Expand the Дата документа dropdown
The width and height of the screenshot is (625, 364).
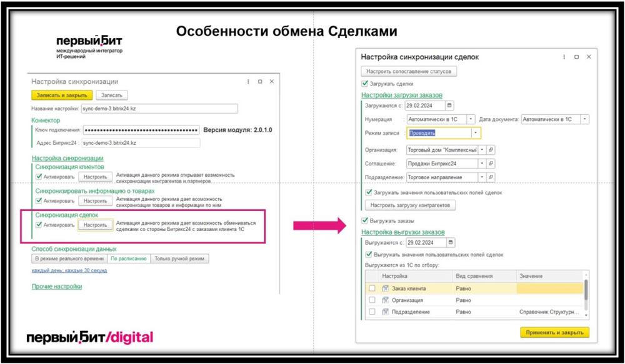pyautogui.click(x=584, y=119)
